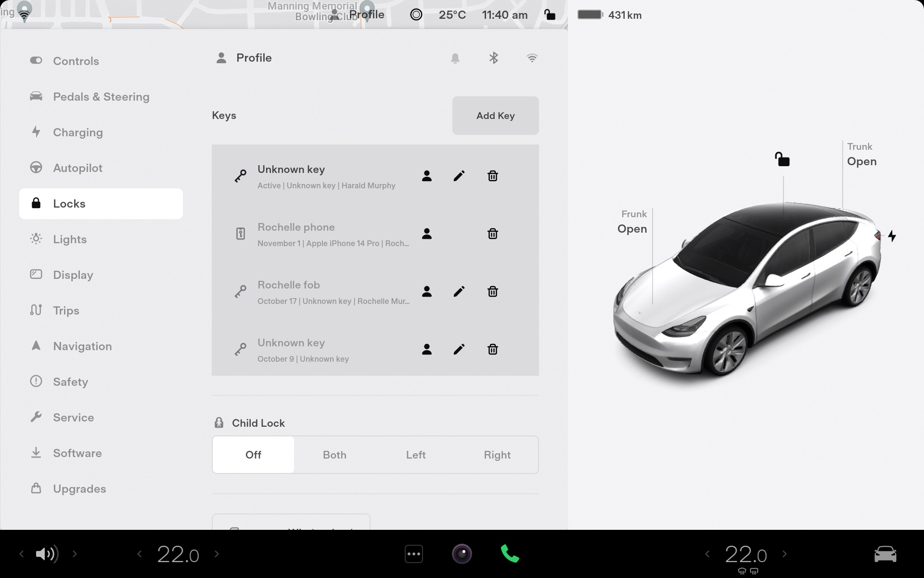Increase driver temperature with right chevron
The image size is (924, 578).
click(x=217, y=554)
